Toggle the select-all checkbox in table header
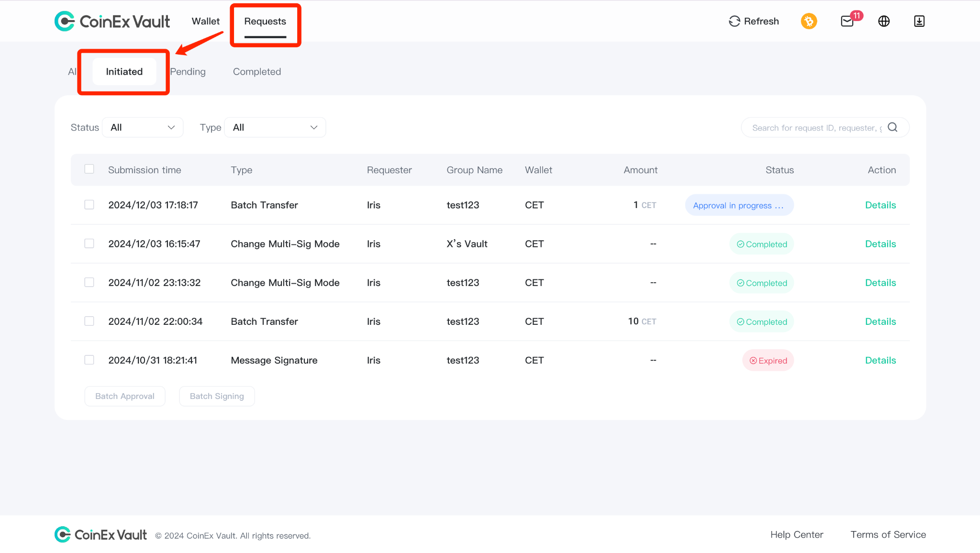The width and height of the screenshot is (980, 553). 89,169
